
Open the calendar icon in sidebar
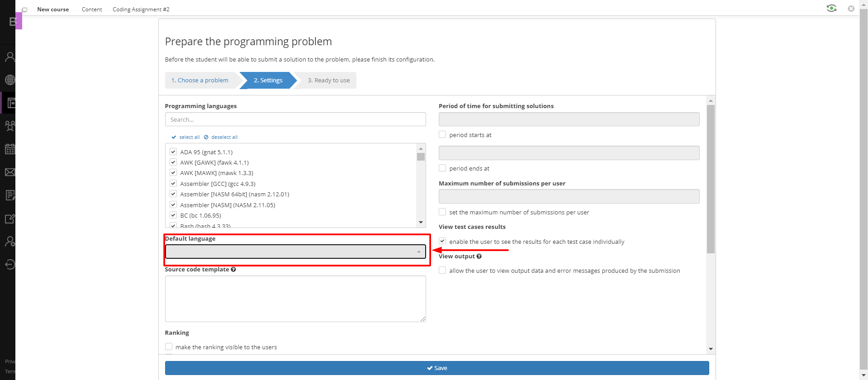[x=10, y=149]
